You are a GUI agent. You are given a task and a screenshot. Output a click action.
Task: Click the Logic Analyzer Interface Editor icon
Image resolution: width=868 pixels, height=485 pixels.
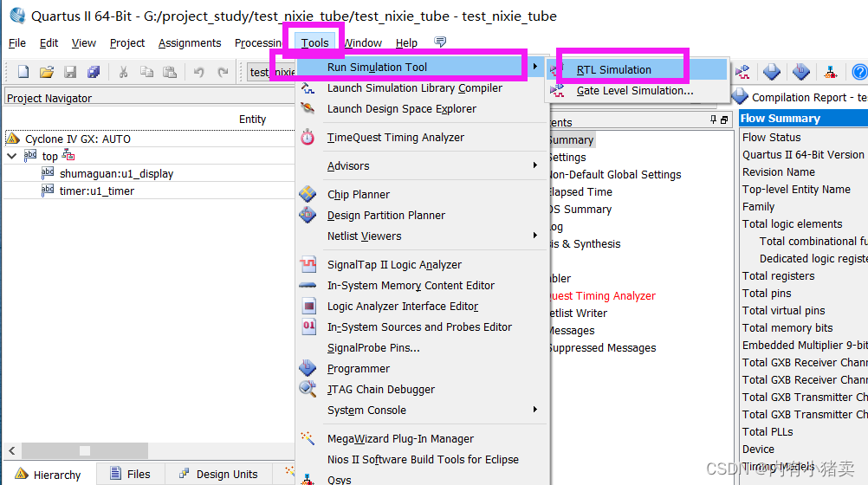(x=309, y=306)
